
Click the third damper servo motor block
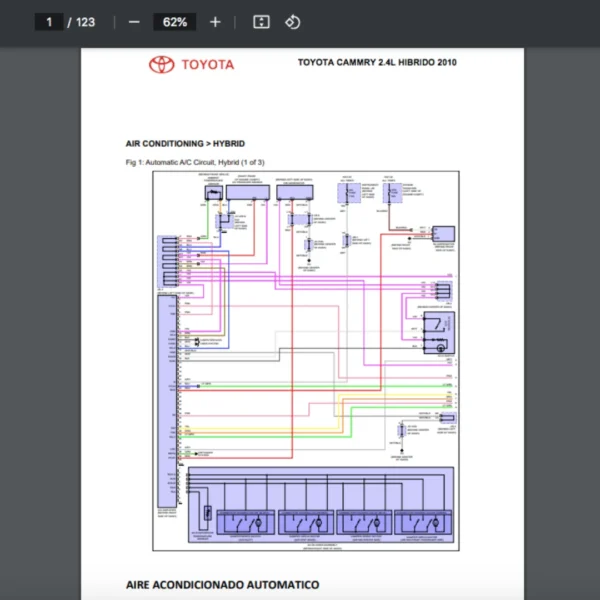[x=366, y=522]
